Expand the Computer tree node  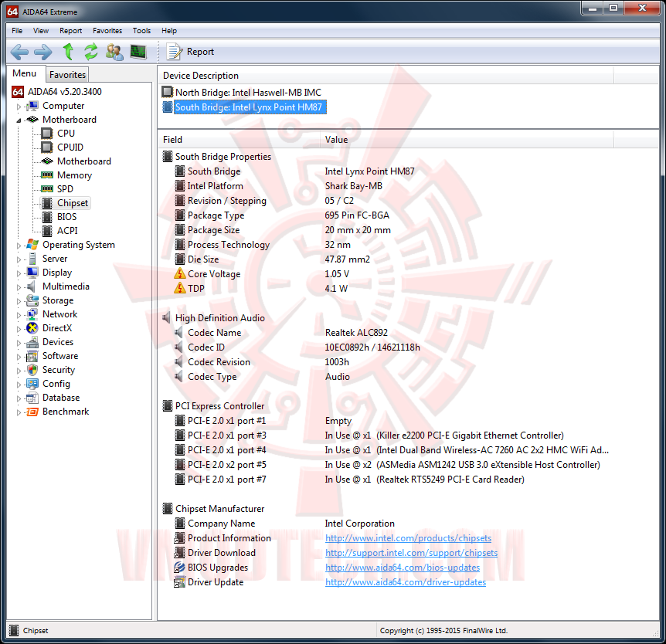click(x=19, y=107)
